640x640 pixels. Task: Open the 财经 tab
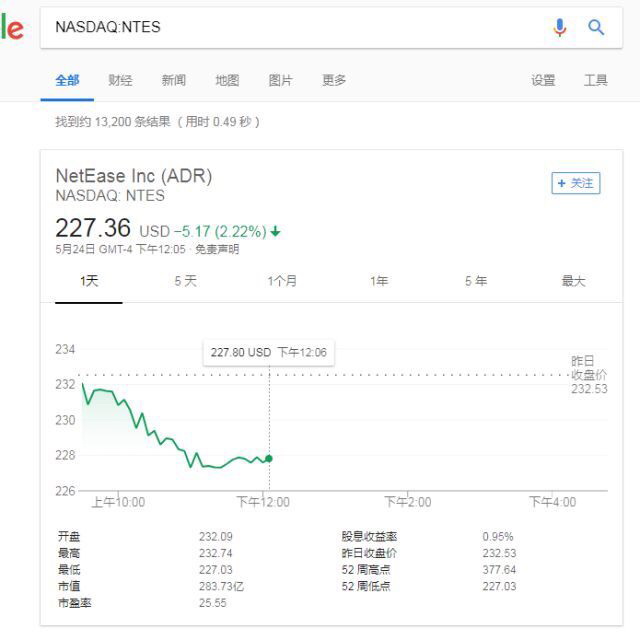point(120,80)
